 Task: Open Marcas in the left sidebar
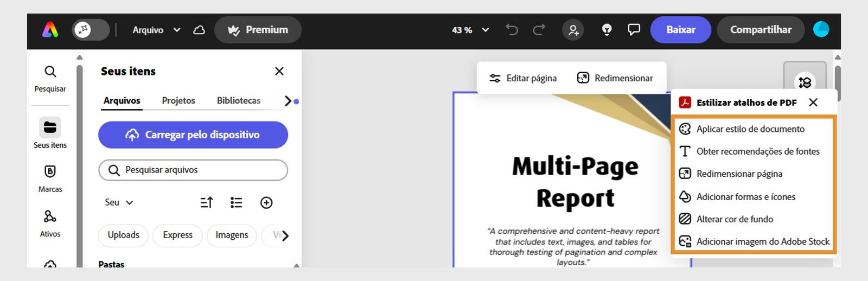tap(50, 178)
